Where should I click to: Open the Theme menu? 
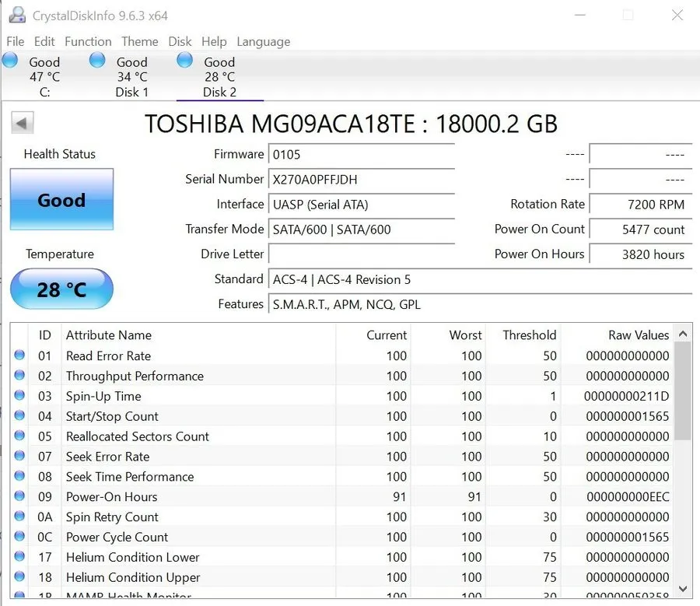pos(140,41)
